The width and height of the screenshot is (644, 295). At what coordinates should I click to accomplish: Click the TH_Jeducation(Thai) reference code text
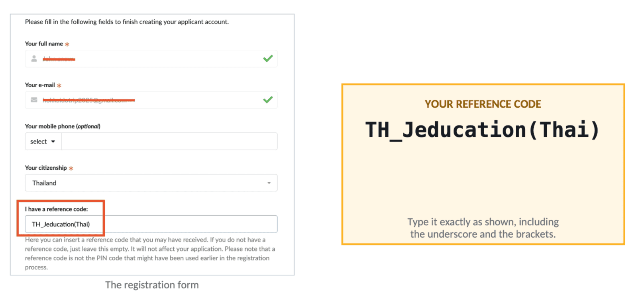[x=483, y=130]
